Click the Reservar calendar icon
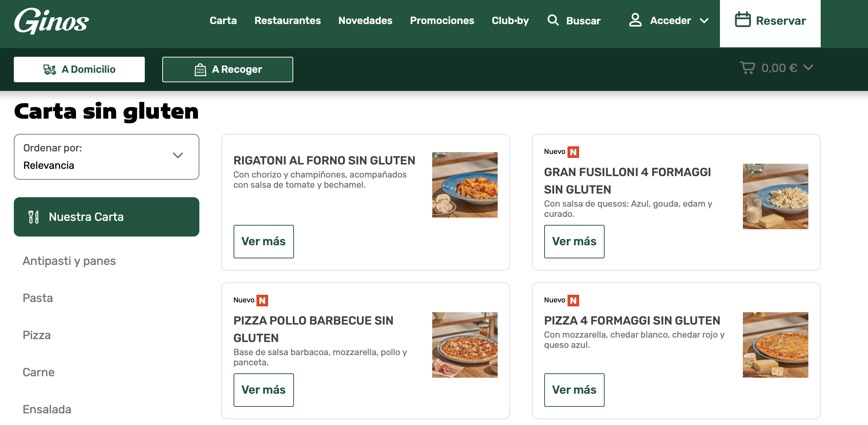 click(x=742, y=20)
